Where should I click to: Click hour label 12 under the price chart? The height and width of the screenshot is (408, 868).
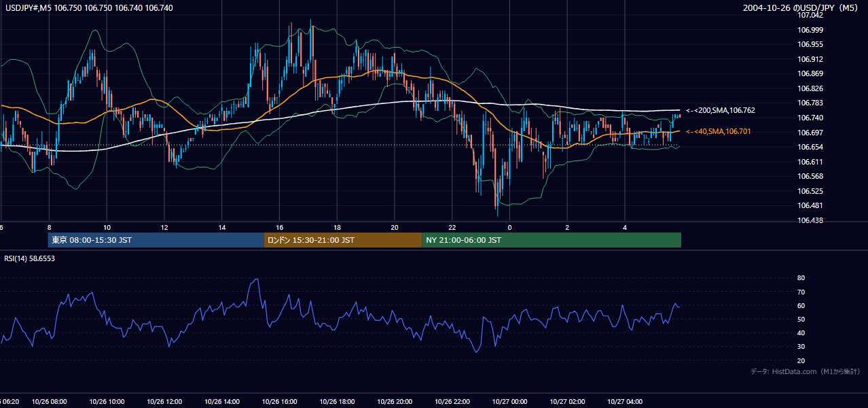pyautogui.click(x=164, y=228)
